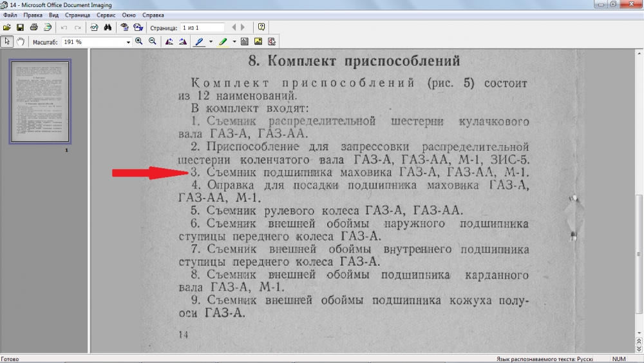Screen dimensions: 644x363
Task: Open the Файл menu
Action: (x=10, y=15)
